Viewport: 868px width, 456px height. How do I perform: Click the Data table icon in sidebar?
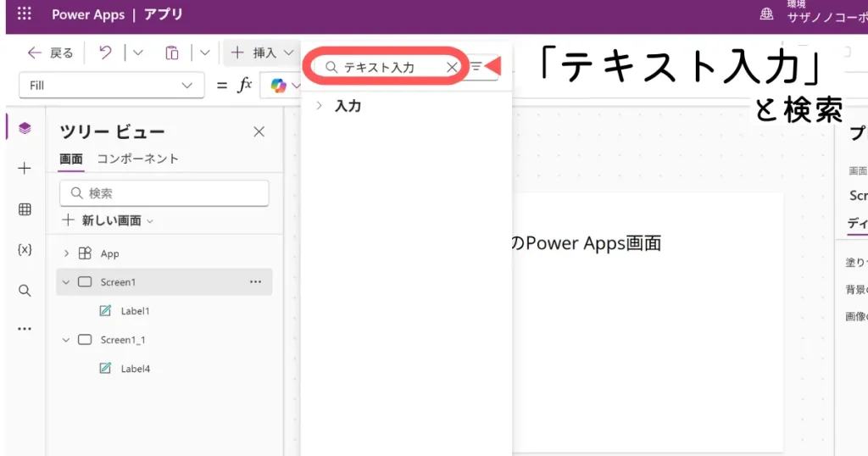tap(25, 209)
